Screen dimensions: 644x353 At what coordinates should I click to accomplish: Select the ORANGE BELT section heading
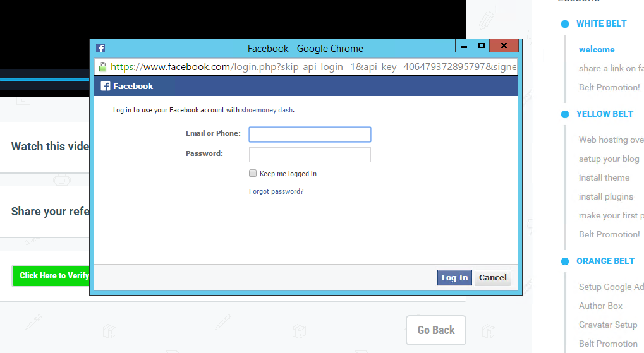click(x=605, y=261)
